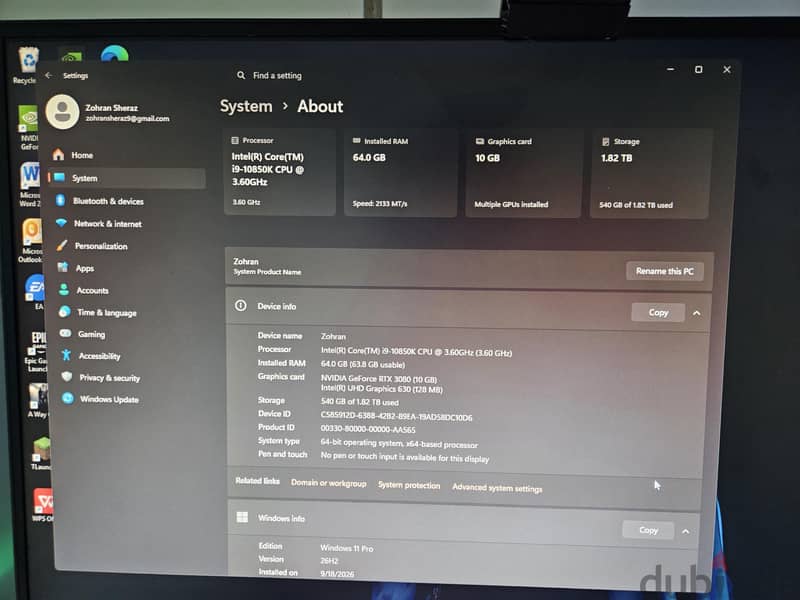Open System protection link
Screen dimensions: 800x600
pos(409,485)
